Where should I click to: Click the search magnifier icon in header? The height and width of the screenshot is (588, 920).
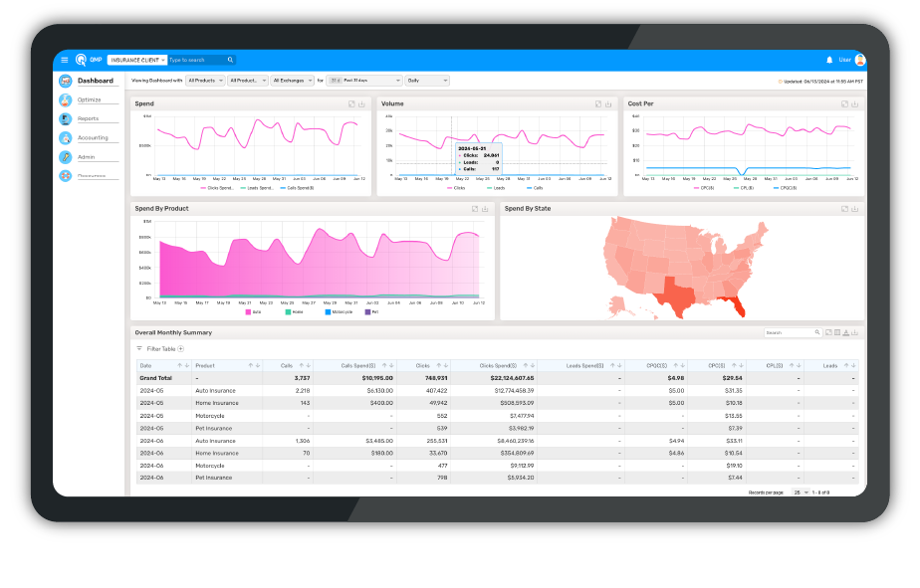[230, 60]
